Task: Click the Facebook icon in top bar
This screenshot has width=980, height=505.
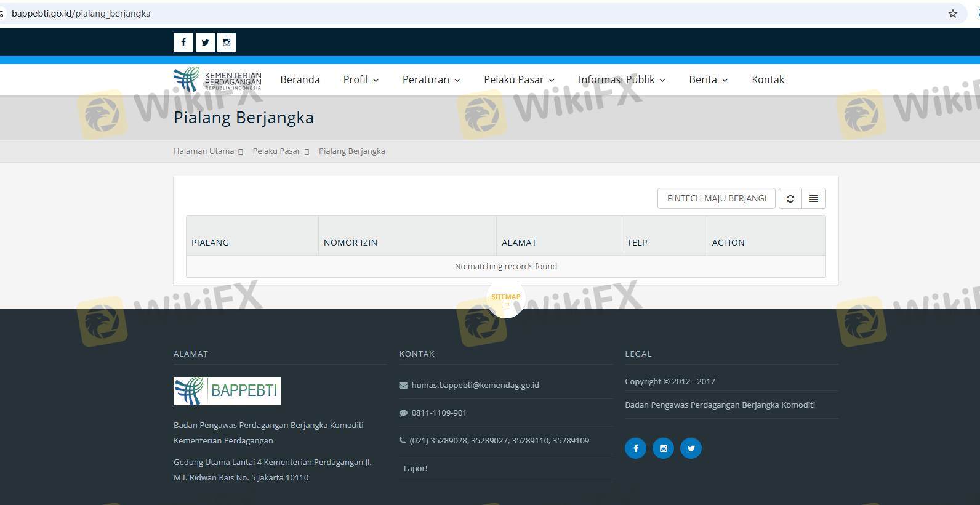Action: 183,42
